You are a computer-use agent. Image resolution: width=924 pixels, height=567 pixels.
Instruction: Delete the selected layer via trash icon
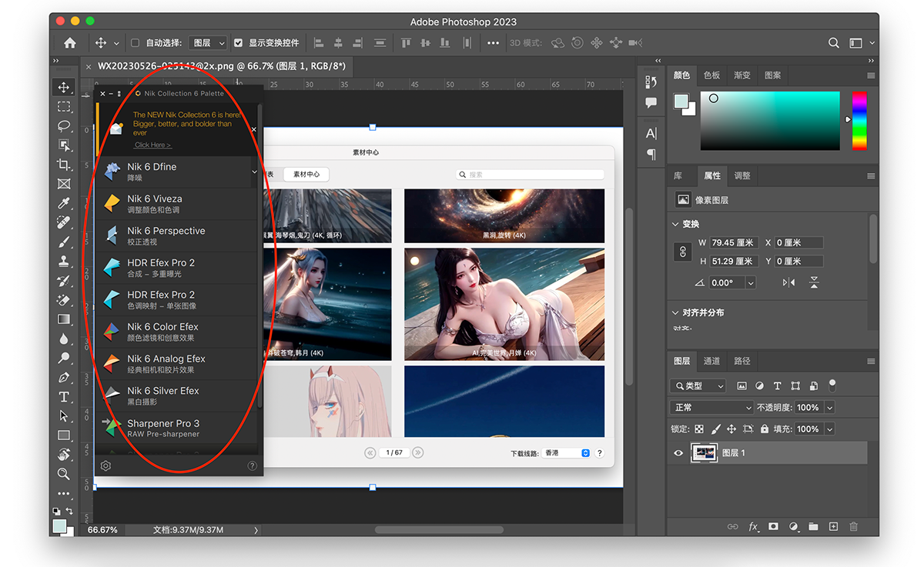(x=853, y=526)
